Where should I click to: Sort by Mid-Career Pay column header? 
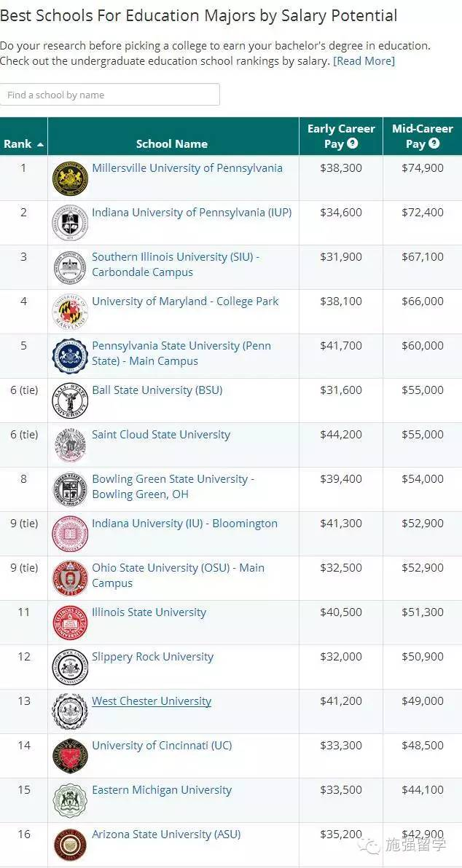423,136
